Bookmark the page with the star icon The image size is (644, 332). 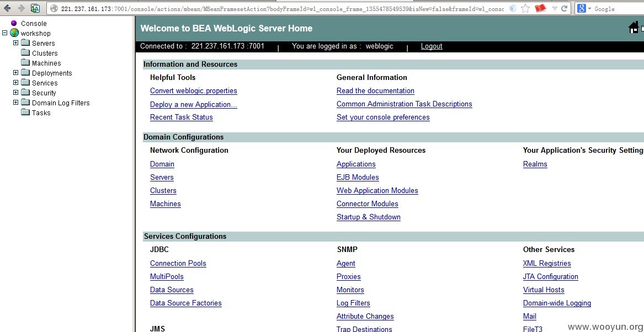(x=525, y=8)
